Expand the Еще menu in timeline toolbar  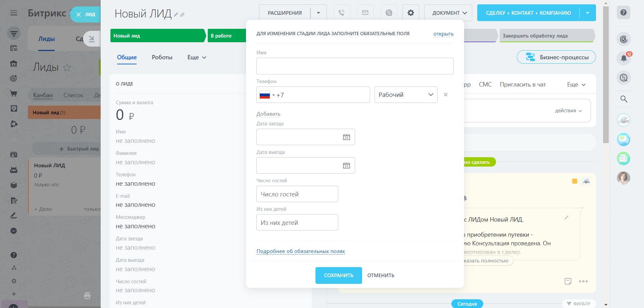pyautogui.click(x=576, y=84)
